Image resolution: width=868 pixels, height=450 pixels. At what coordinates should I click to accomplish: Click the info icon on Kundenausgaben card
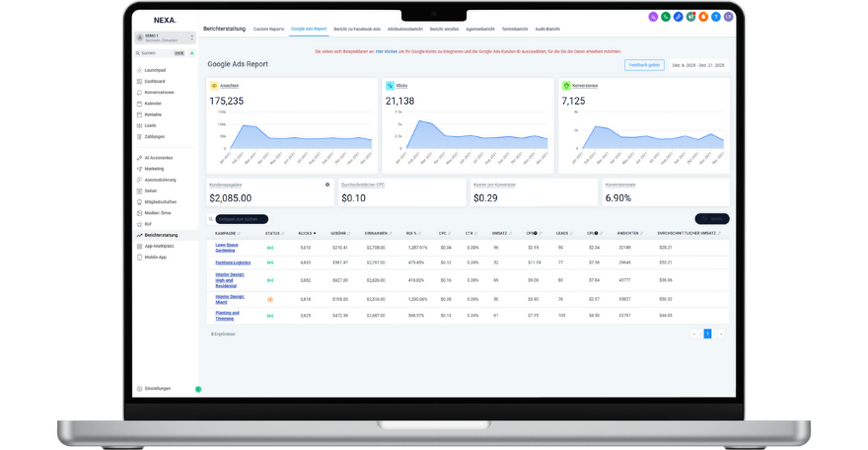coord(327,185)
